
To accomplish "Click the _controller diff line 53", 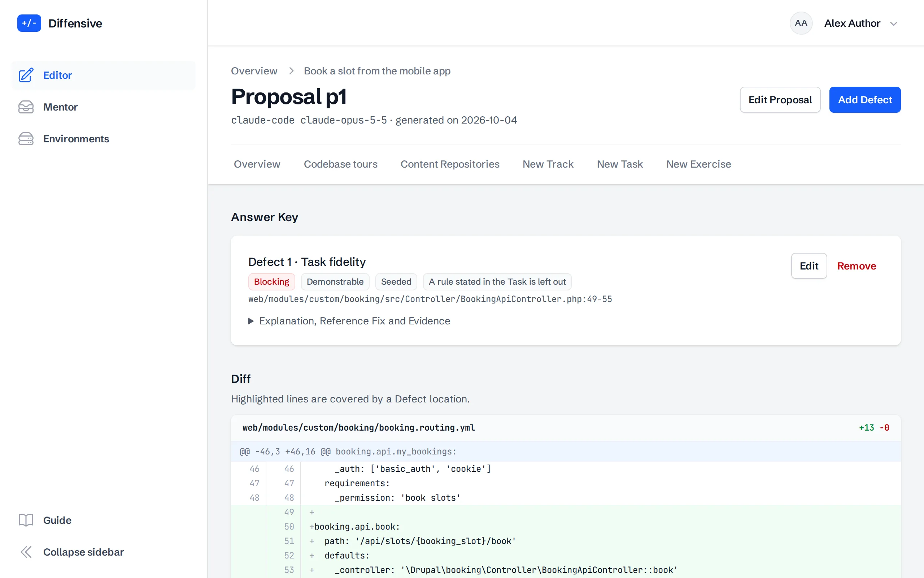I will tap(566, 570).
